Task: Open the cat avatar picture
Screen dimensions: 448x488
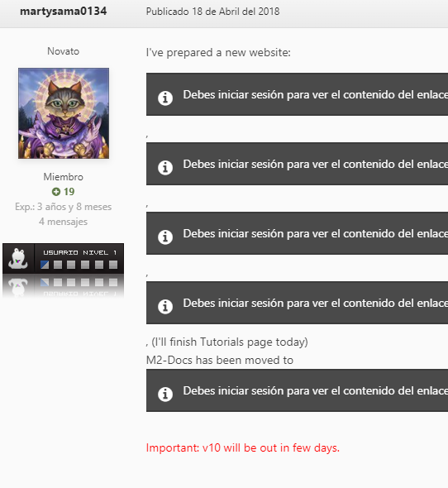Action: pos(64,113)
